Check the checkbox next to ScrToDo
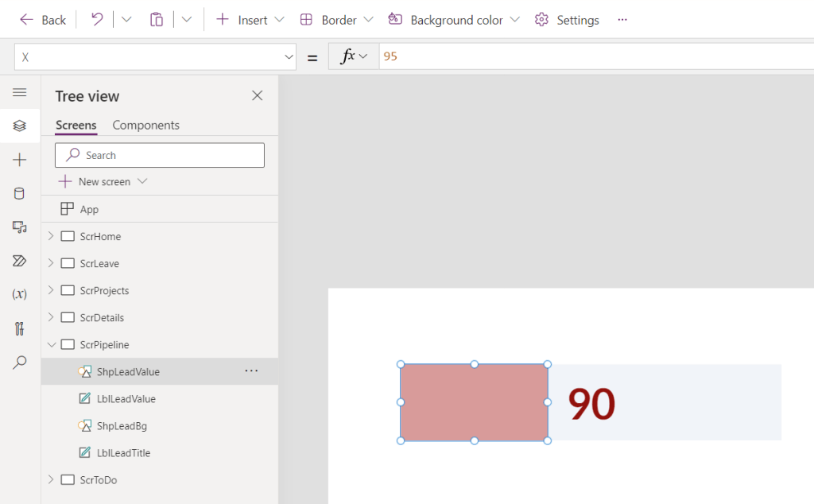The image size is (814, 504). click(x=67, y=479)
